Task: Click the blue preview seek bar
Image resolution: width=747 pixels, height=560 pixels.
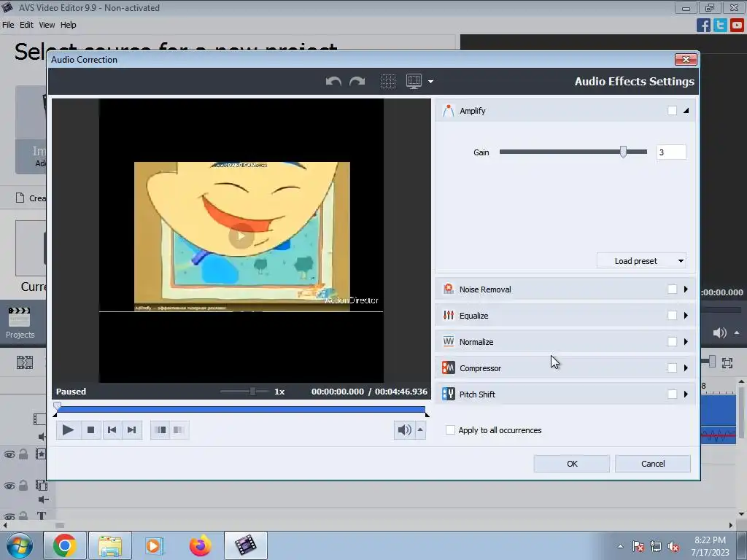Action: coord(241,409)
